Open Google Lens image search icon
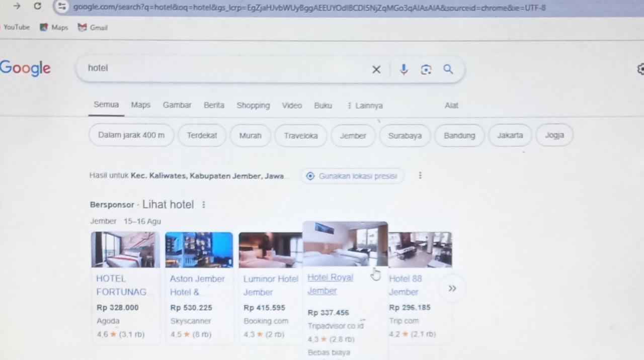The height and width of the screenshot is (360, 644). click(426, 70)
